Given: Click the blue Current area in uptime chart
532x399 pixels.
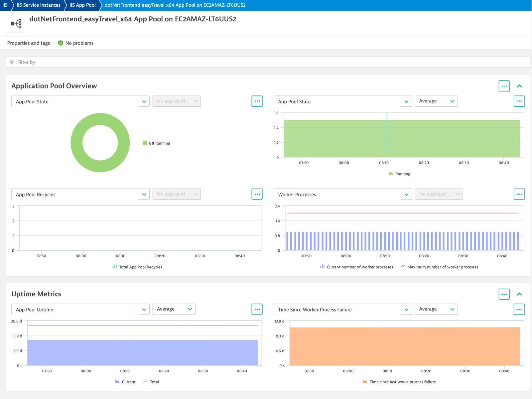Looking at the screenshot, I should tap(142, 352).
